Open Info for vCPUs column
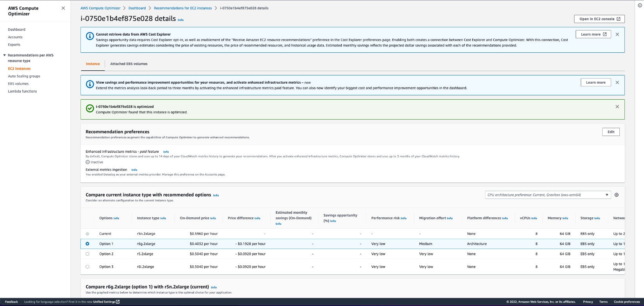 point(534,218)
